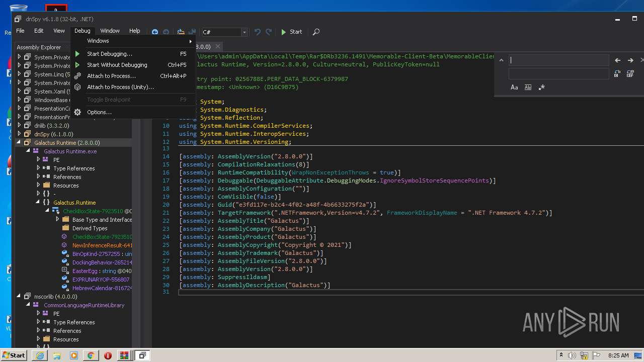Collapse the search replace chevron
The image size is (644, 362).
coord(501,60)
